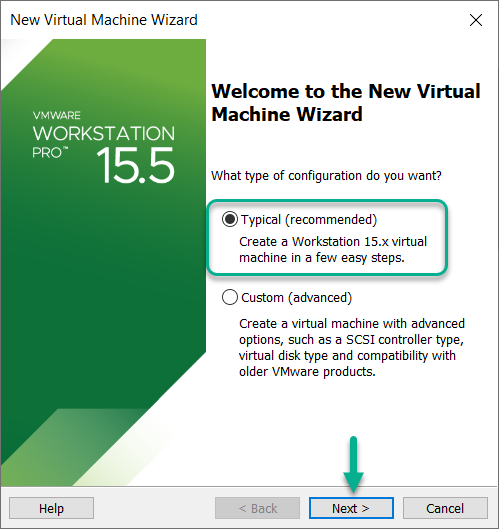Click the Next > button
Image resolution: width=499 pixels, height=529 pixels.
(x=351, y=508)
